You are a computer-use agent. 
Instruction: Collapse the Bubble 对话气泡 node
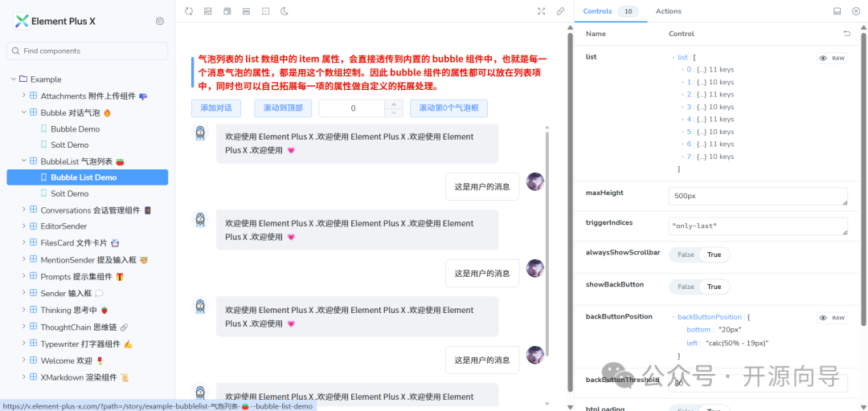(x=23, y=112)
